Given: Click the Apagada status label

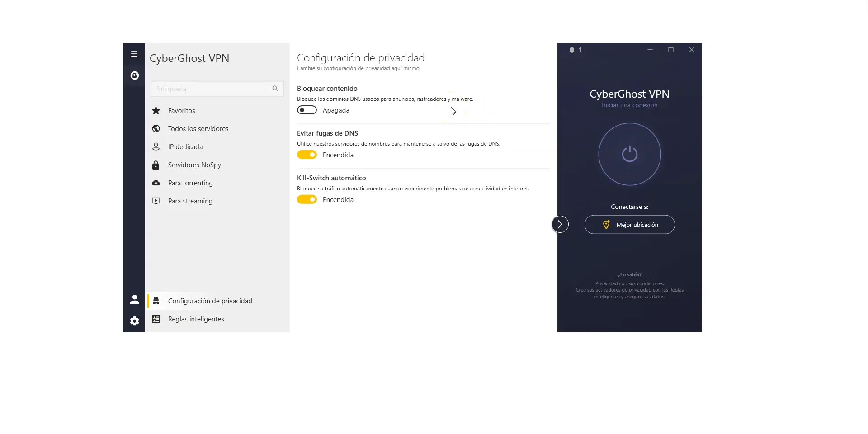Looking at the screenshot, I should point(336,110).
